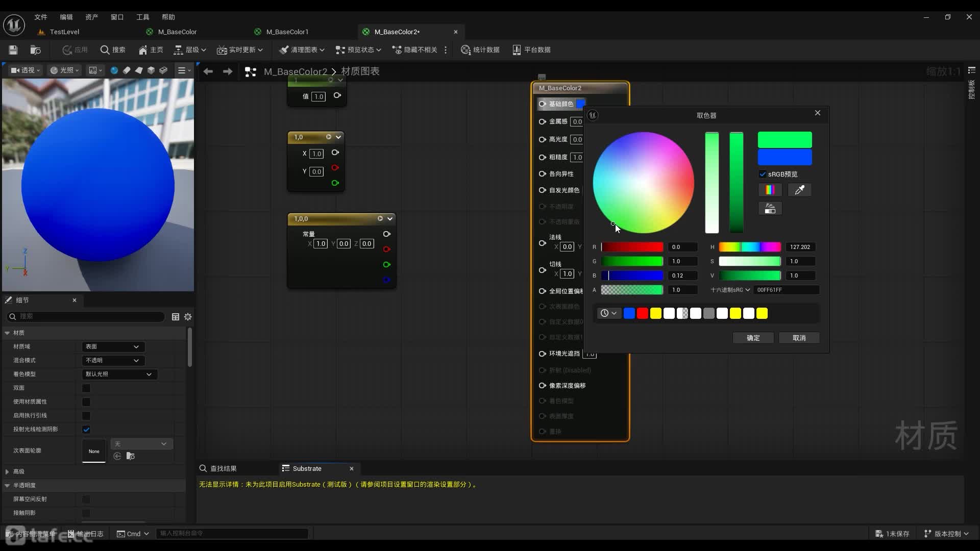The width and height of the screenshot is (980, 551).
Task: Click the eyedropper tool in color picker
Action: tap(799, 190)
